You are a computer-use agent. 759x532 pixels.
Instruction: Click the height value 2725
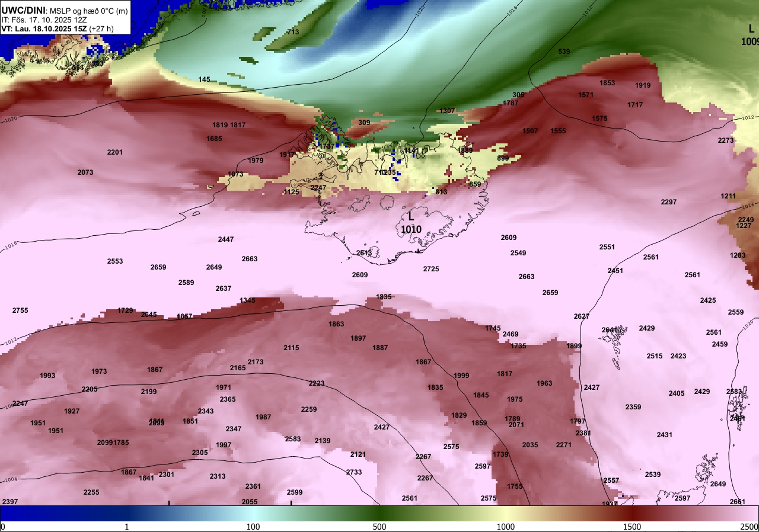click(x=431, y=269)
